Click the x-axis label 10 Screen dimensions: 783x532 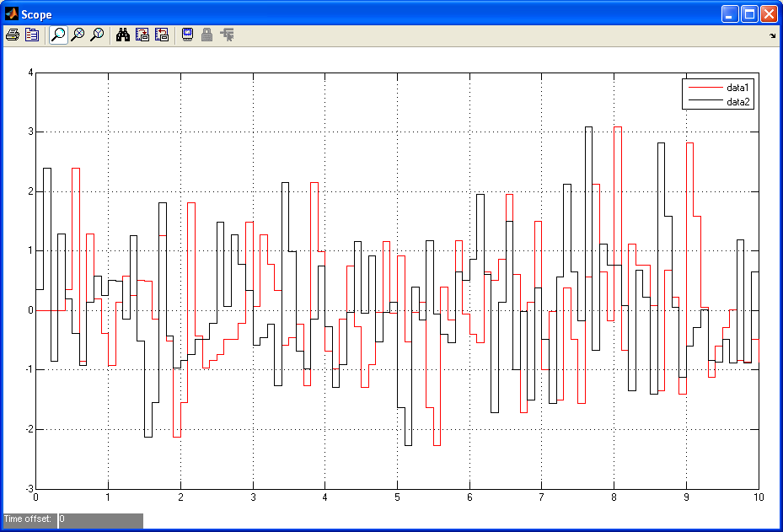[759, 497]
